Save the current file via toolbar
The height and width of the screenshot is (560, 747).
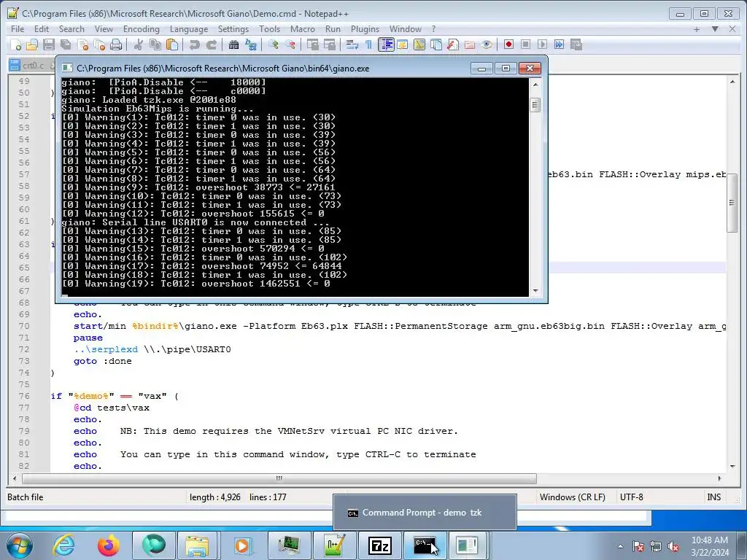pos(49,44)
